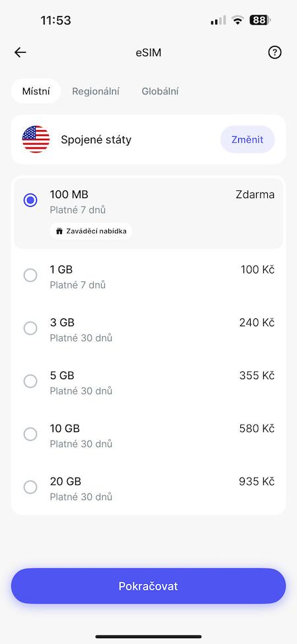
Task: Choose the 5 GB plan radio button
Action: [x=30, y=381]
